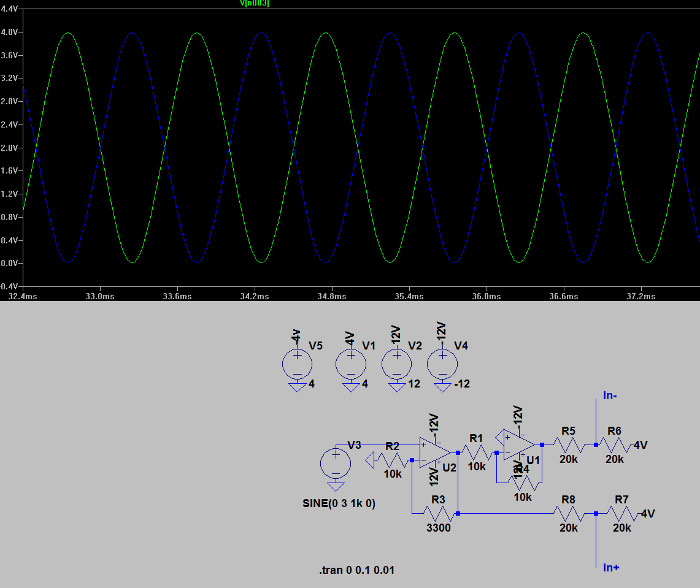Click the 32.4ms time axis label

click(23, 296)
